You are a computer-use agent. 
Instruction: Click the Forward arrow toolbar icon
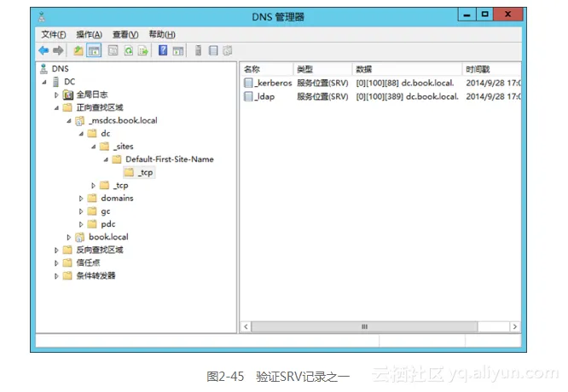(58, 50)
